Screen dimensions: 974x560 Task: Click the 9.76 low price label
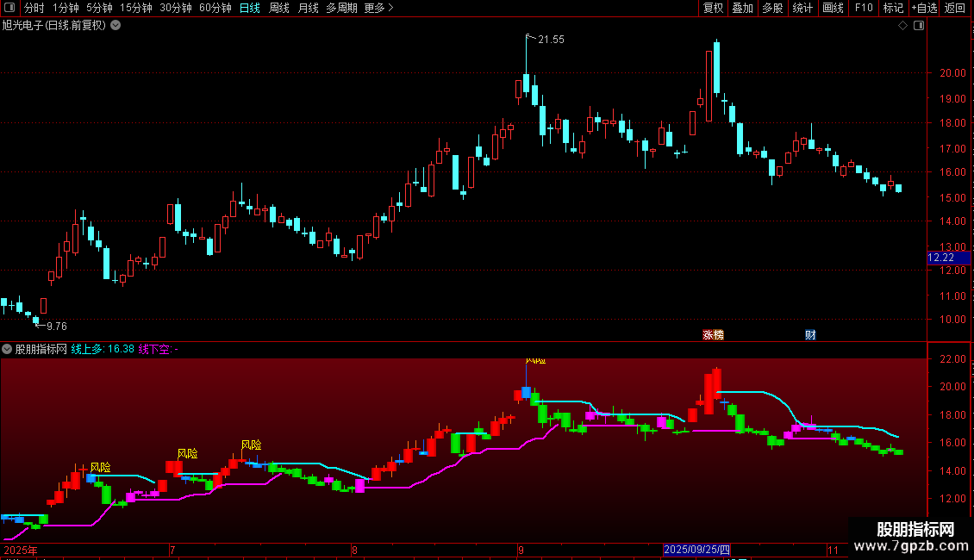(x=57, y=327)
